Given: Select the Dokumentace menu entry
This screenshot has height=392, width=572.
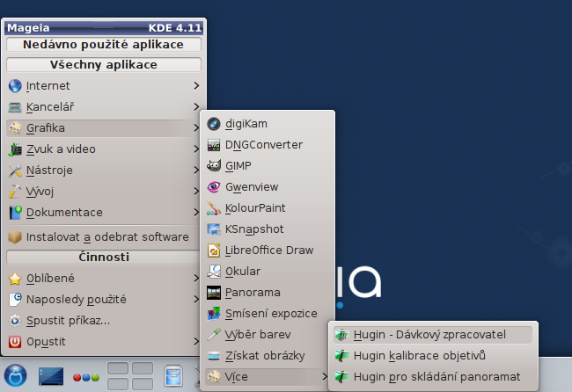Looking at the screenshot, I should 104,213.
